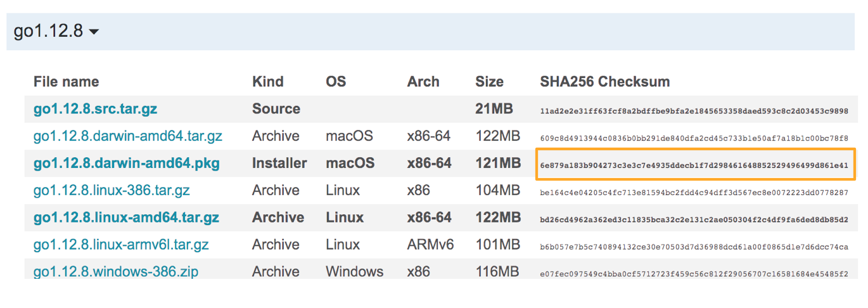868x308 pixels.
Task: Click the "SHA256 Checksum" column header
Action: (x=605, y=82)
